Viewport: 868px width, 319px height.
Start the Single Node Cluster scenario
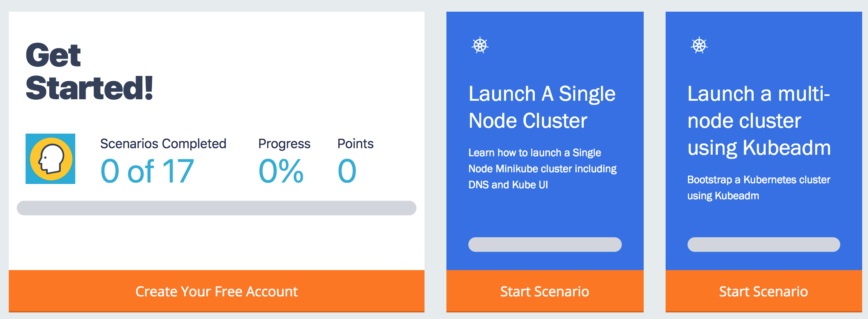545,291
